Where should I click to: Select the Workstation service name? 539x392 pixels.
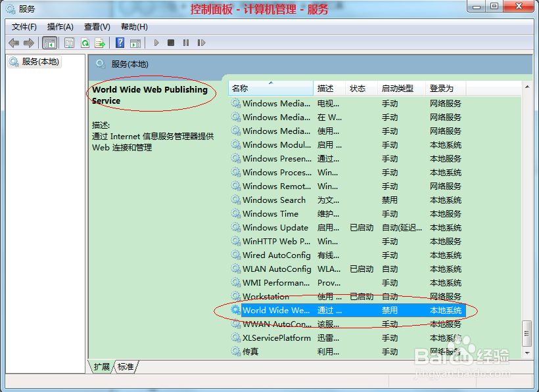(x=266, y=296)
